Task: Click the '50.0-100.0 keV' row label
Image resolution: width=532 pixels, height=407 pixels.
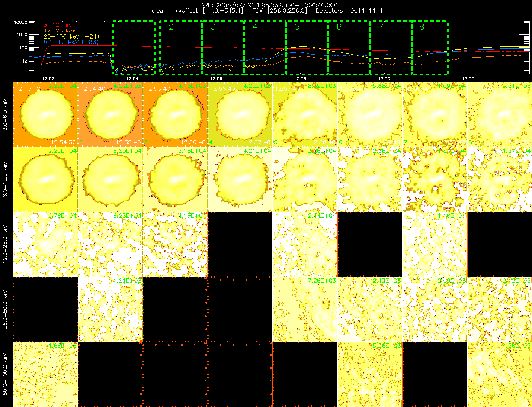Action: coord(6,374)
